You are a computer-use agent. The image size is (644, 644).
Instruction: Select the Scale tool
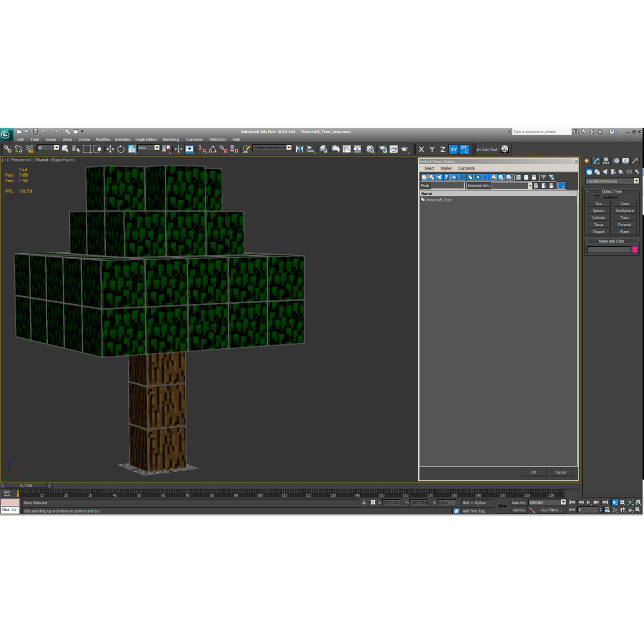click(x=132, y=149)
